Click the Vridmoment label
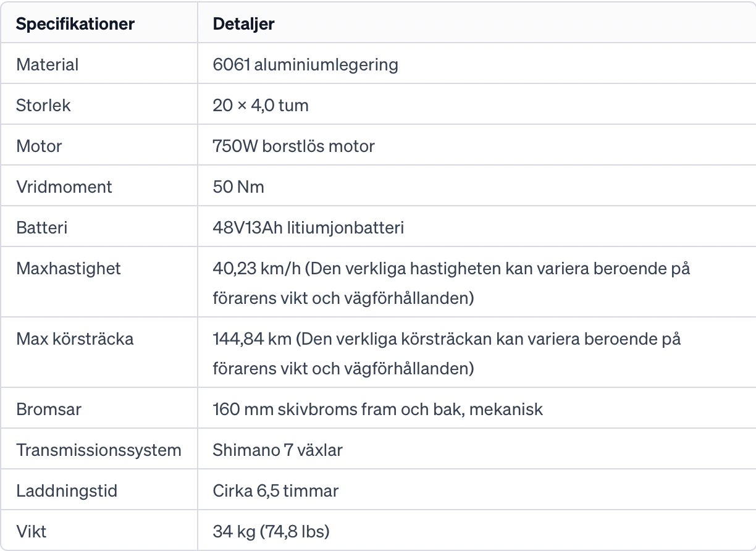Viewport: 756px width, 551px height. click(x=64, y=187)
